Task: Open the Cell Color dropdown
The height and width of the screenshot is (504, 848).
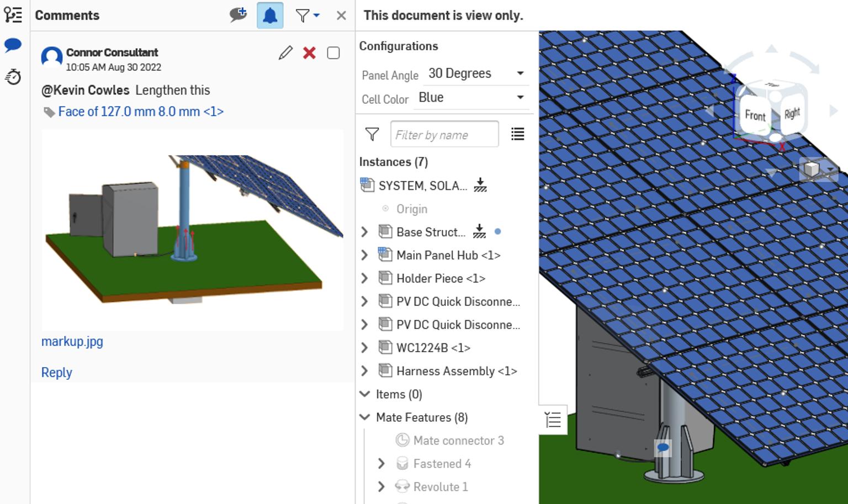Action: click(x=520, y=97)
